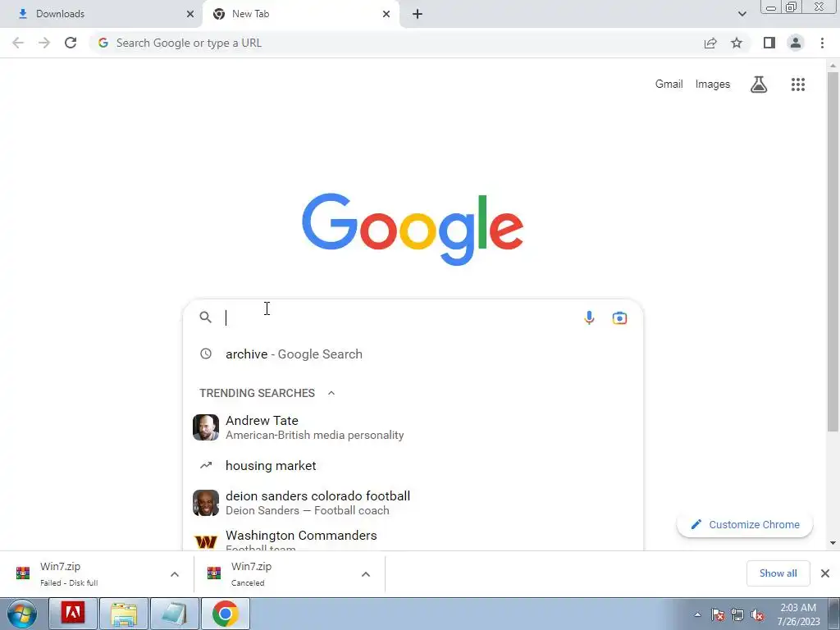Image resolution: width=840 pixels, height=630 pixels.
Task: Expand options for canceled Win7.zip download
Action: [365, 574]
